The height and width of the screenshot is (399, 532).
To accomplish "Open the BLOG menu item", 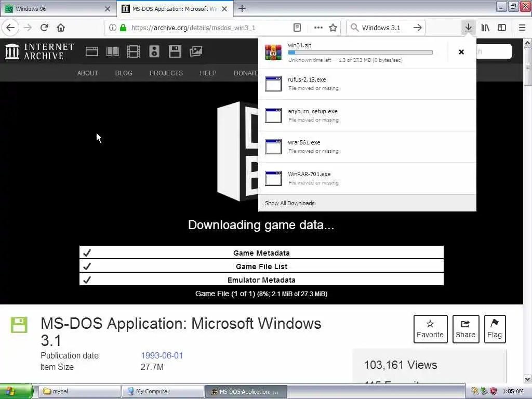I will coord(124,73).
